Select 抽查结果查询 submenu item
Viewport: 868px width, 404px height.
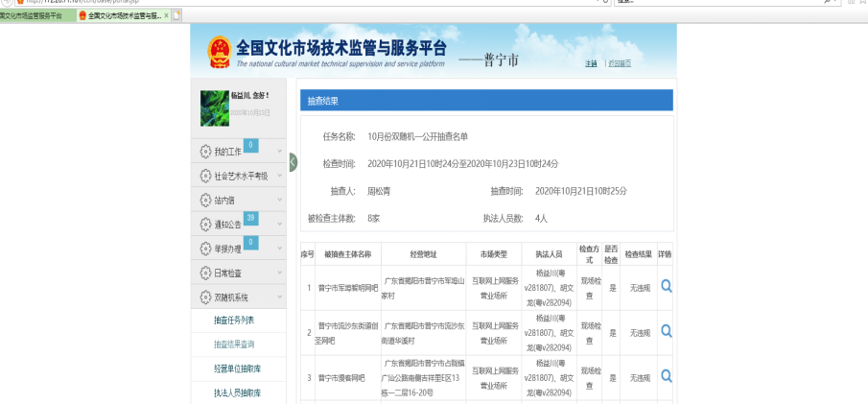pyautogui.click(x=234, y=344)
